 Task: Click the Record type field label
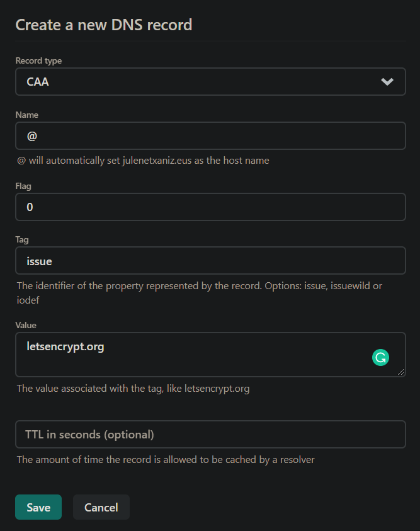(x=38, y=60)
